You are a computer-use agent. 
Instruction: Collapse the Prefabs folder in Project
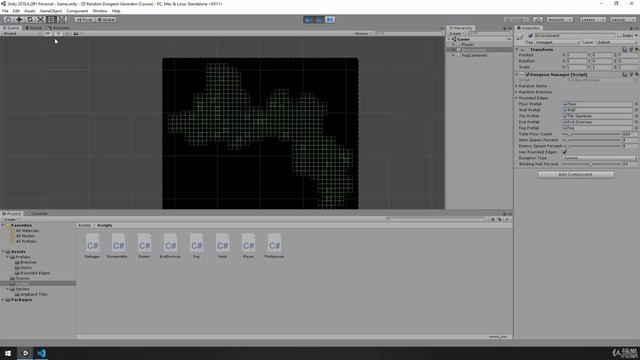(x=8, y=257)
